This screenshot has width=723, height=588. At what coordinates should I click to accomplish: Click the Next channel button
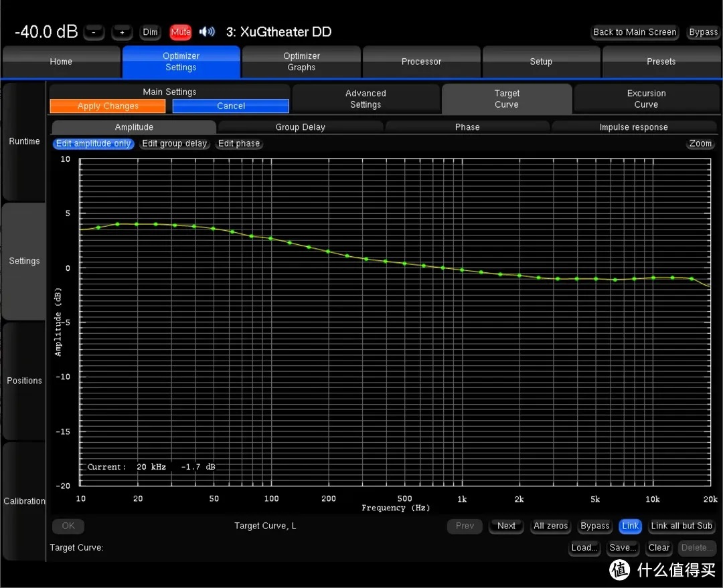pyautogui.click(x=506, y=526)
